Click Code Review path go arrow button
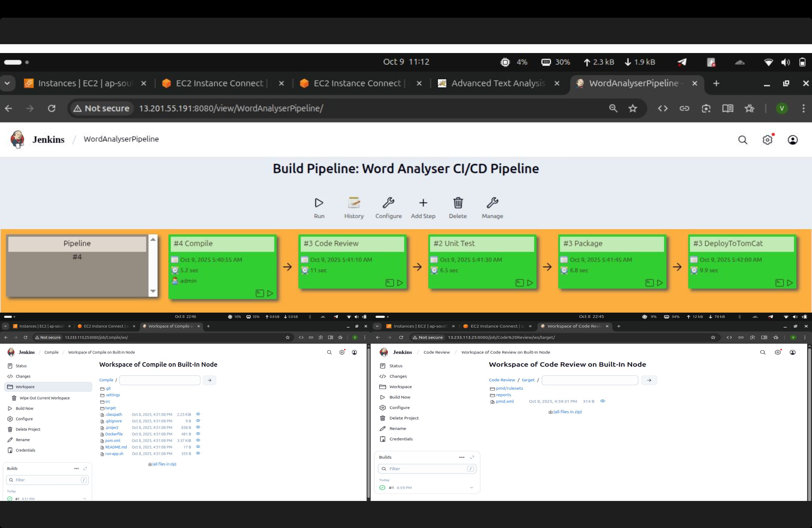Viewport: 812px width, 528px height. (x=649, y=380)
